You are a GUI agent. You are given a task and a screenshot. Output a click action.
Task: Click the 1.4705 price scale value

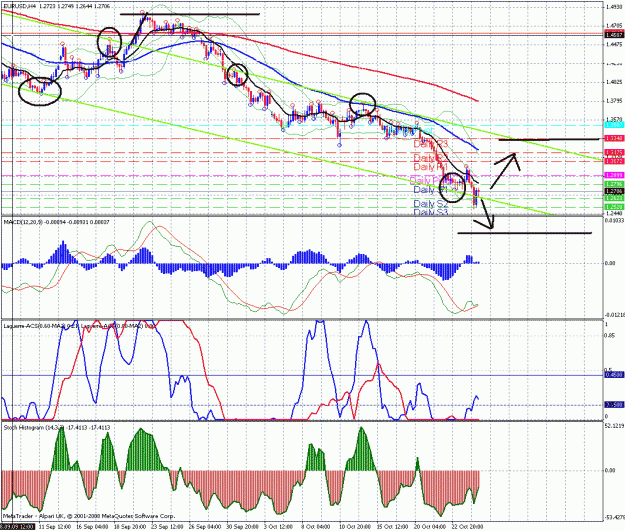(612, 26)
